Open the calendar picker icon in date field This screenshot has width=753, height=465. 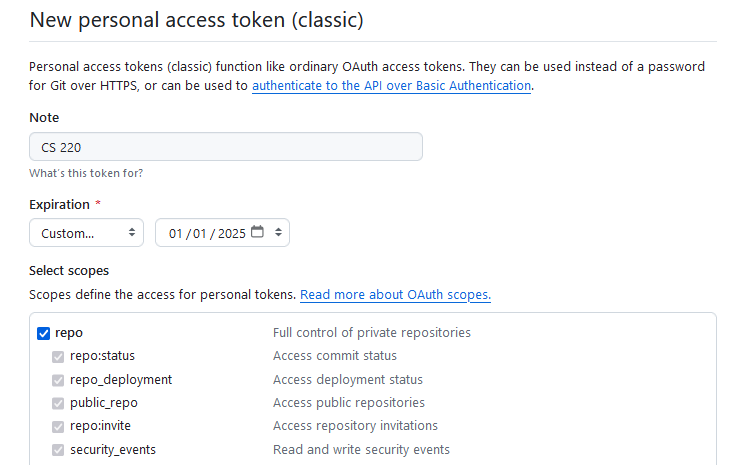tap(258, 233)
